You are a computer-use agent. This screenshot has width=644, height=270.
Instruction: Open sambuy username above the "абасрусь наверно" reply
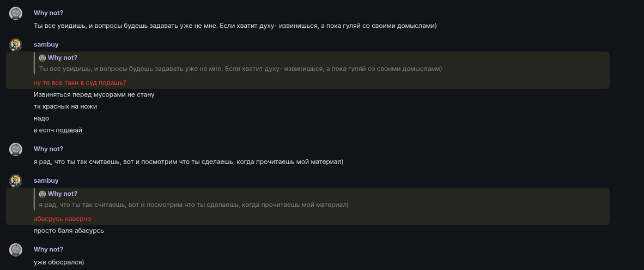point(46,181)
